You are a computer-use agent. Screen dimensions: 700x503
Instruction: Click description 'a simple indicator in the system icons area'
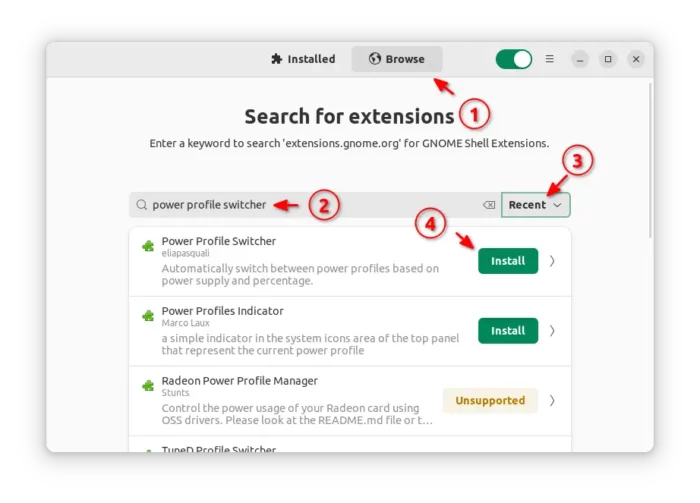pyautogui.click(x=310, y=344)
